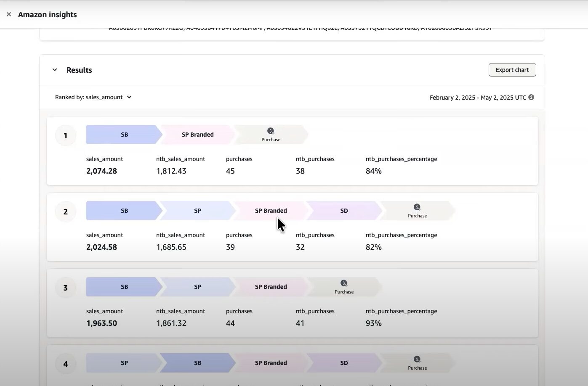
Task: Click the Purchase icon in path 2
Action: [x=417, y=207]
